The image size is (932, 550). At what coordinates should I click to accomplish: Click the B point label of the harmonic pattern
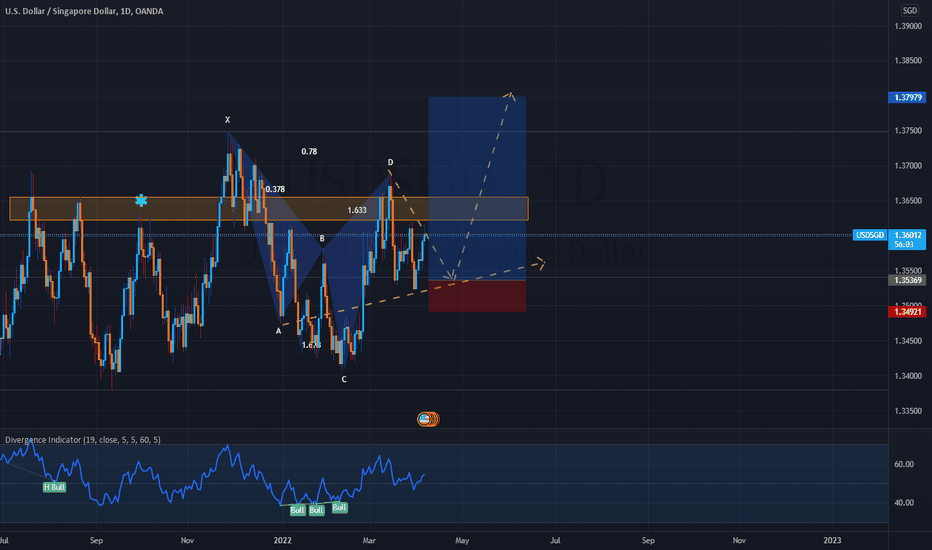tap(322, 238)
